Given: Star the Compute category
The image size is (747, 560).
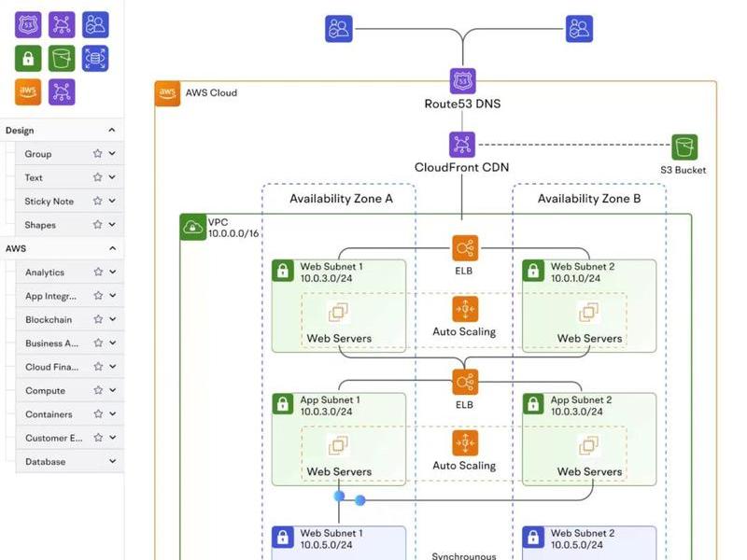Looking at the screenshot, I should 98,390.
